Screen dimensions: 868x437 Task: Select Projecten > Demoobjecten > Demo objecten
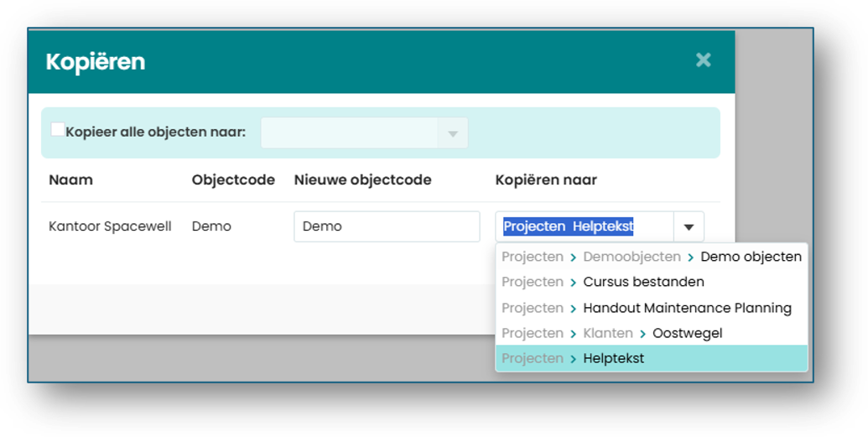[x=651, y=257]
